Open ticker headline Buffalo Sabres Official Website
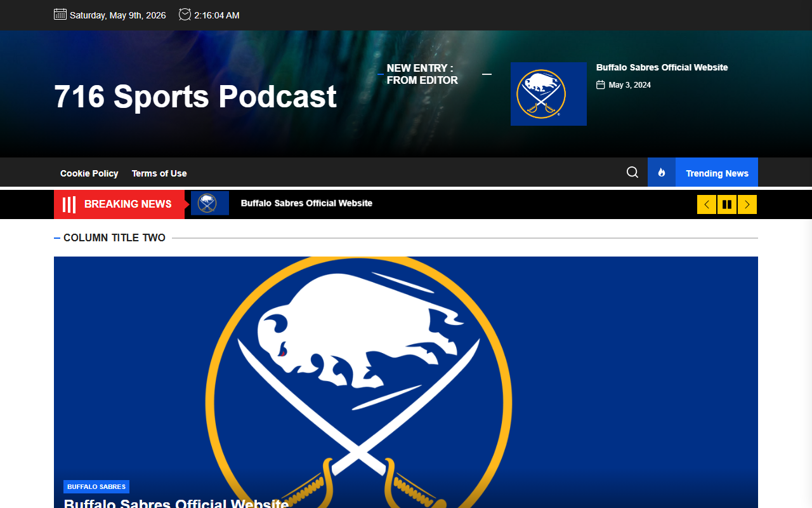 click(306, 203)
